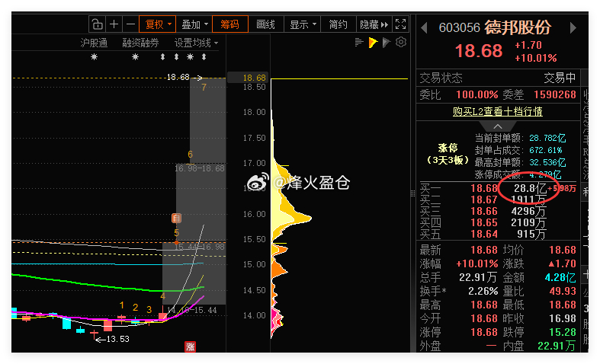Select the 沪股通 label
600x364 pixels.
(x=94, y=43)
